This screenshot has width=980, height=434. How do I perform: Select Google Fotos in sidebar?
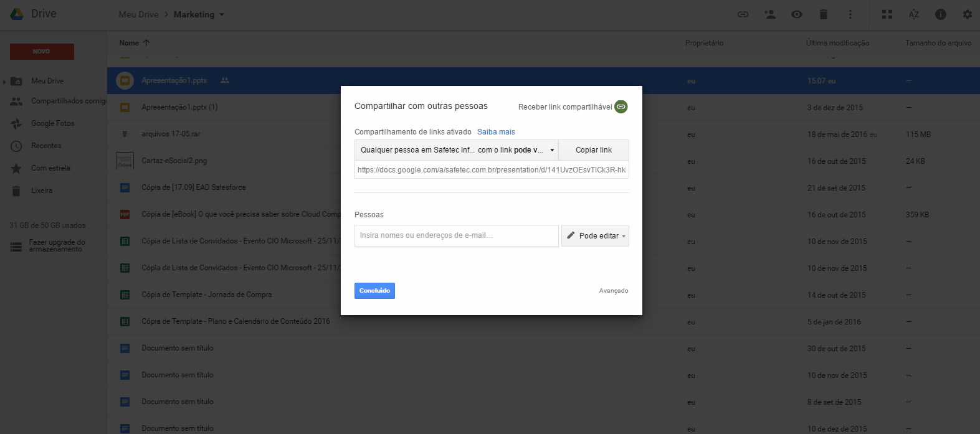pyautogui.click(x=53, y=123)
